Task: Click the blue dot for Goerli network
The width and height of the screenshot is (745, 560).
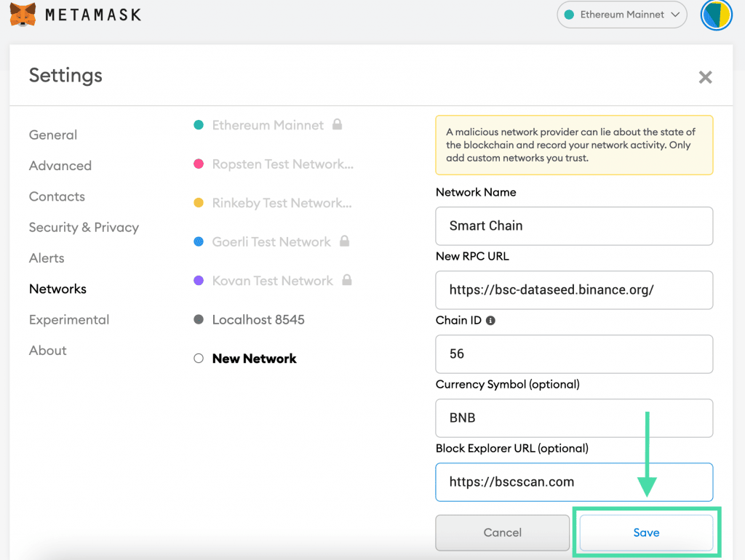Action: pyautogui.click(x=199, y=241)
